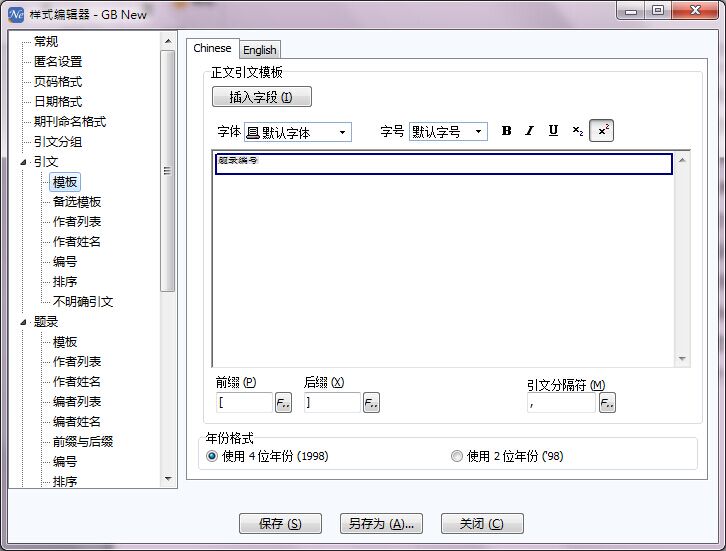Click the 保存 (S) button
The width and height of the screenshot is (726, 551).
click(280, 524)
